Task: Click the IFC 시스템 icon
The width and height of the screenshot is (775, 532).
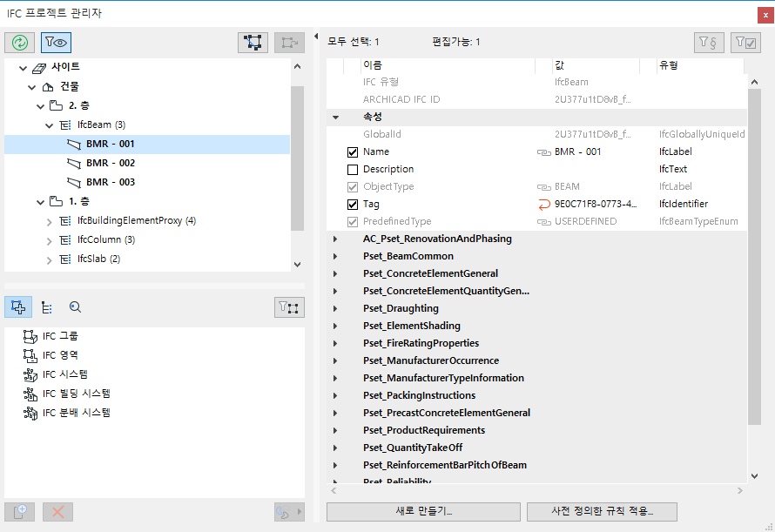Action: coord(30,374)
